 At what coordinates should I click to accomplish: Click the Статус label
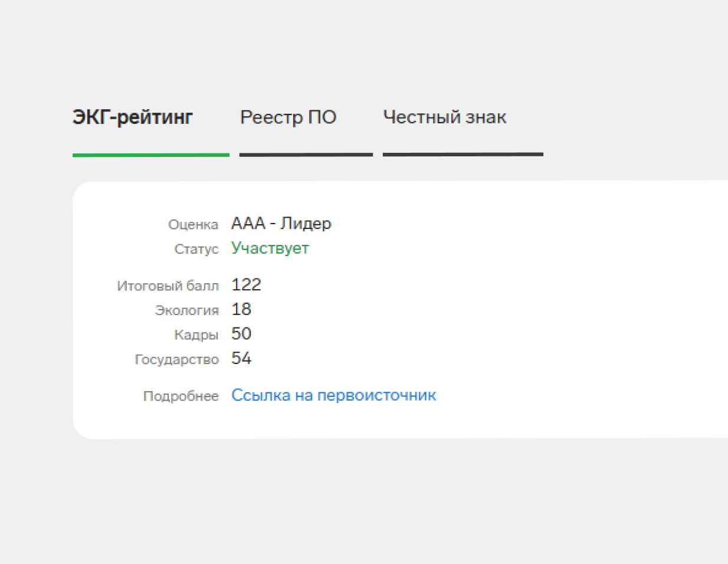[x=196, y=250]
